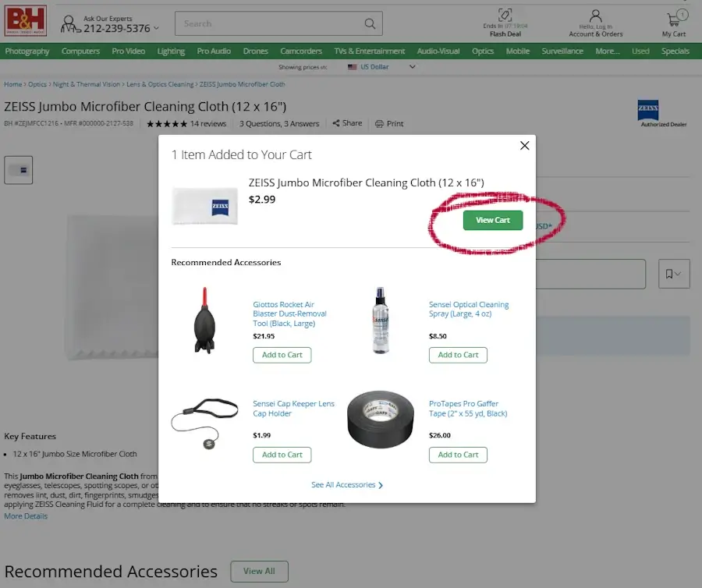Open ProTapes Pro Gaffer Tape link
The height and width of the screenshot is (588, 702).
coord(468,409)
